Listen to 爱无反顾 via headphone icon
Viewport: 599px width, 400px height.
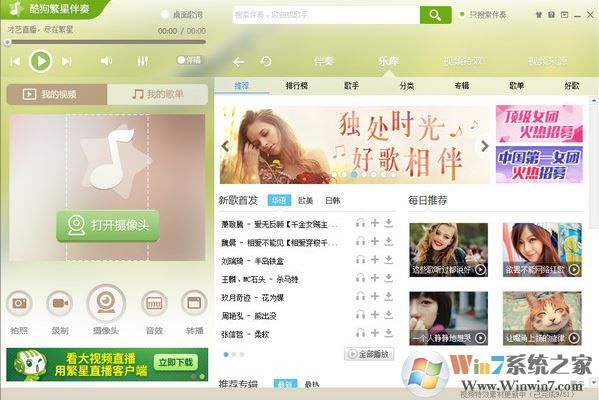(x=360, y=223)
